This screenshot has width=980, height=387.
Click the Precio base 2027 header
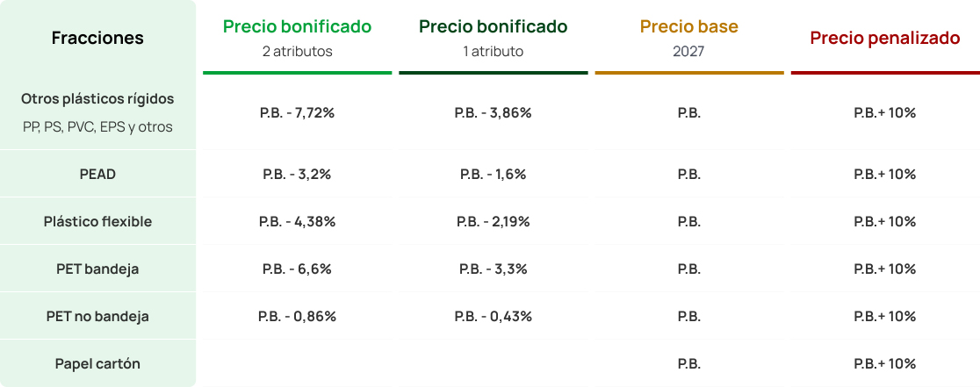point(688,38)
